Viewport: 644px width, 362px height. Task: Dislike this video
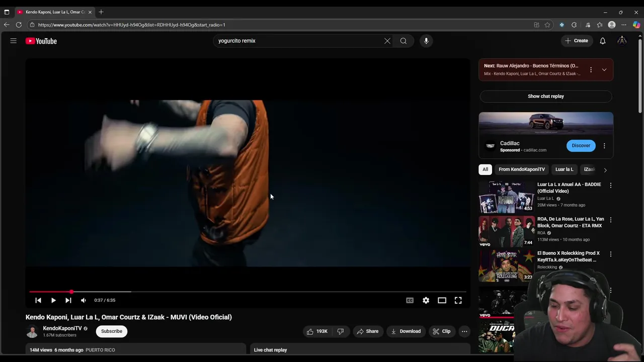(341, 331)
